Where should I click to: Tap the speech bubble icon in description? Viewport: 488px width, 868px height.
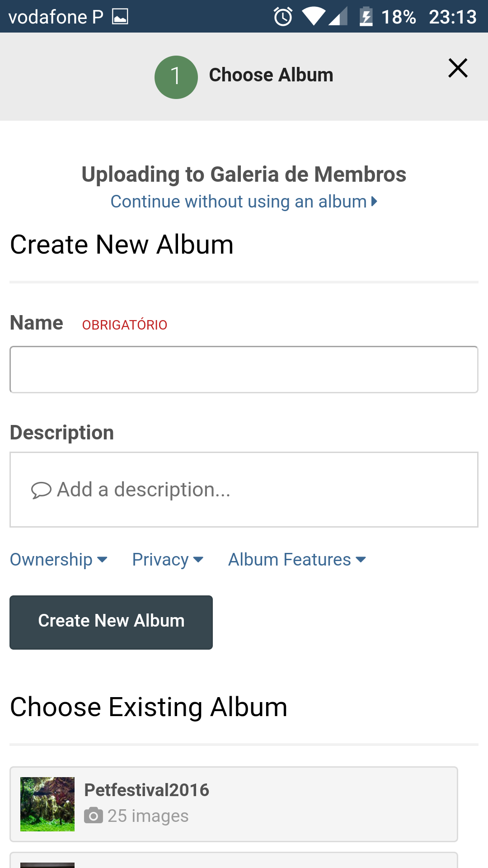tap(41, 490)
